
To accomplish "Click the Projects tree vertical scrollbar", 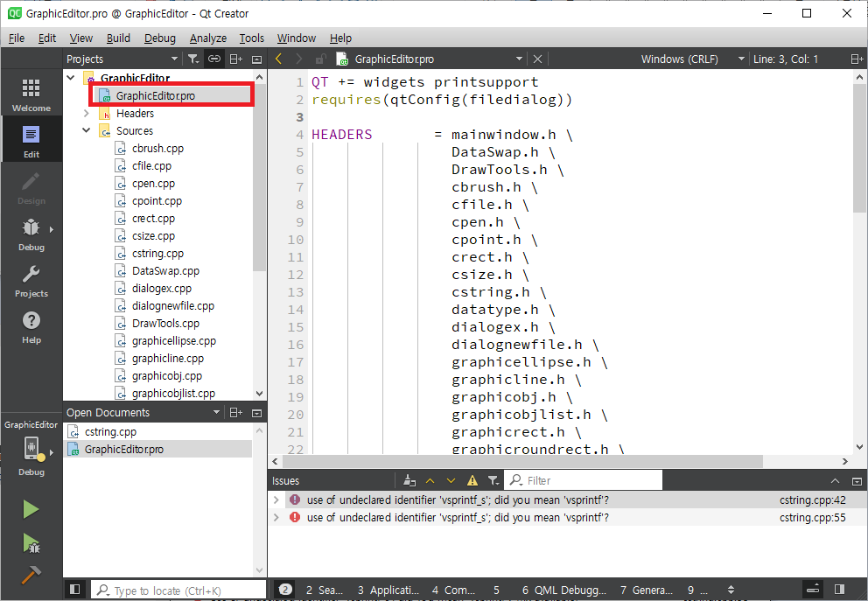I will click(x=259, y=177).
